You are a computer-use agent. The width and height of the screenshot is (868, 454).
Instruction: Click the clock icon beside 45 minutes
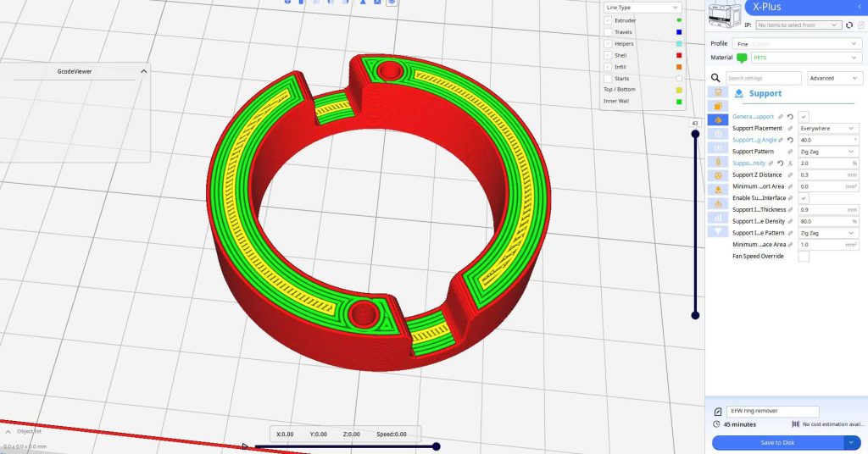(x=716, y=424)
